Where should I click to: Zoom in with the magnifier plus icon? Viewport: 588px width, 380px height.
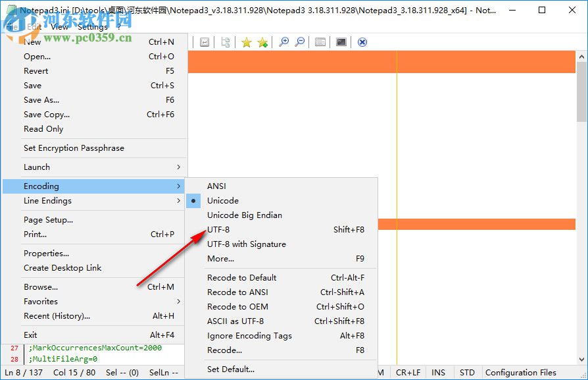pyautogui.click(x=284, y=42)
